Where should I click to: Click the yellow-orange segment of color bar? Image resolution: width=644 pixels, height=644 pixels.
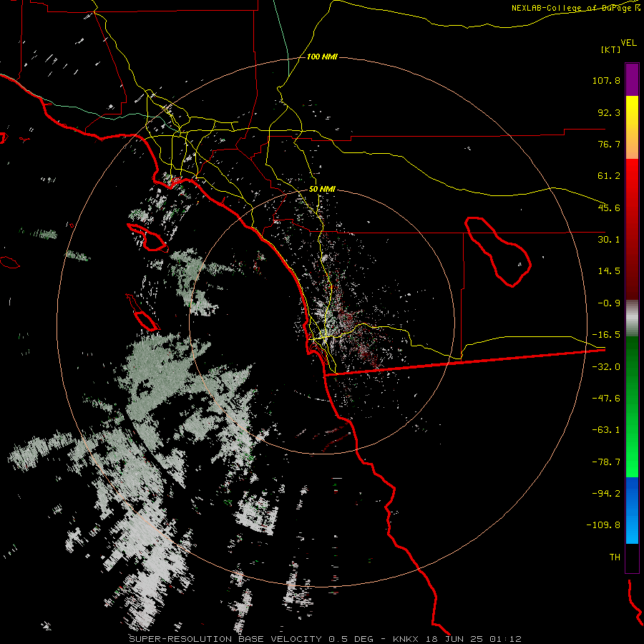click(632, 127)
